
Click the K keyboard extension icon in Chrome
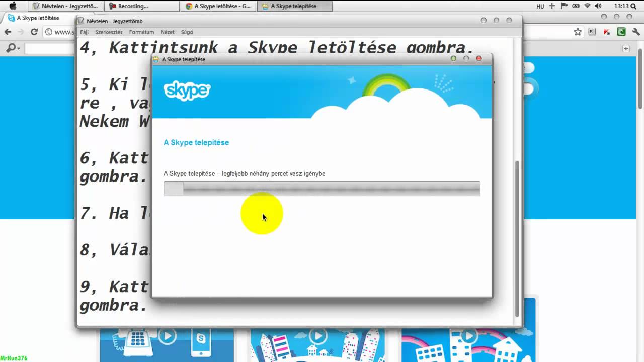(x=592, y=32)
